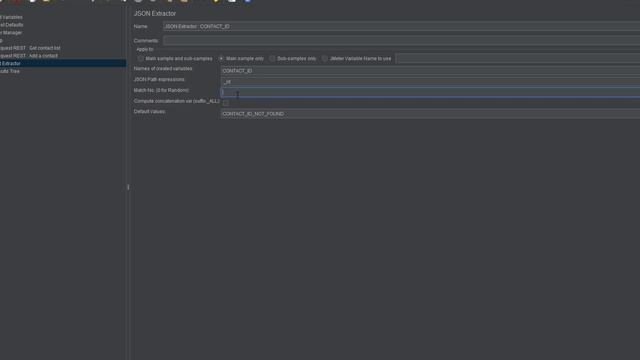Click the JSON Path expressions field

coord(430,82)
